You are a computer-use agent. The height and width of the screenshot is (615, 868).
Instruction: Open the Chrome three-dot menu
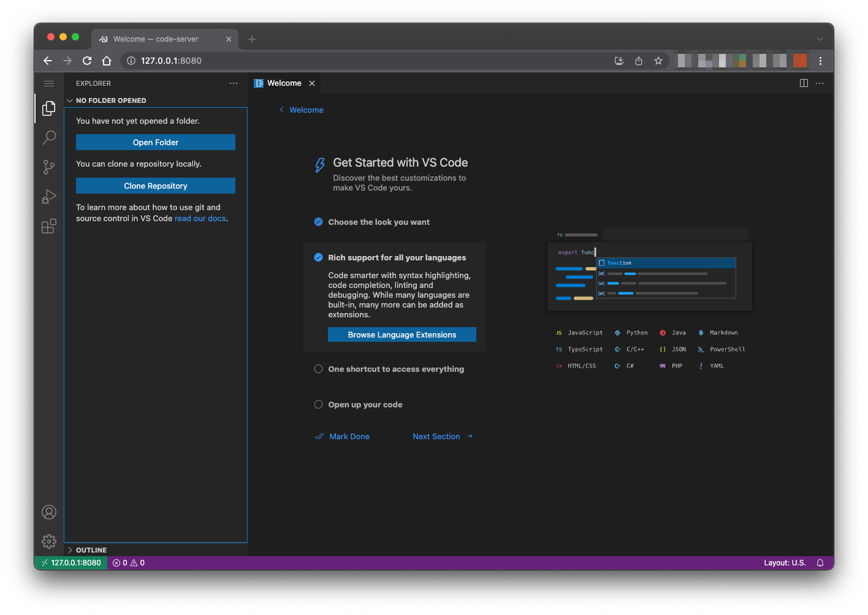(820, 61)
